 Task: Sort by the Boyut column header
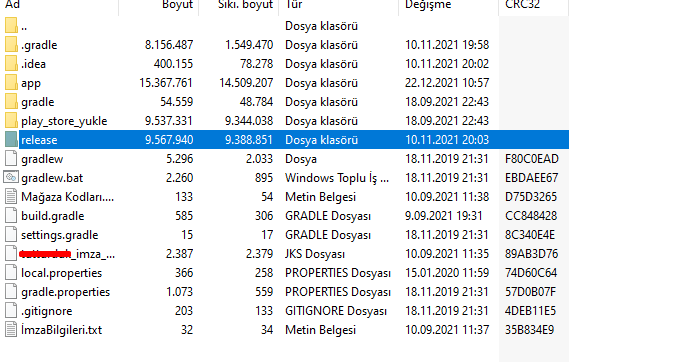coord(177,5)
